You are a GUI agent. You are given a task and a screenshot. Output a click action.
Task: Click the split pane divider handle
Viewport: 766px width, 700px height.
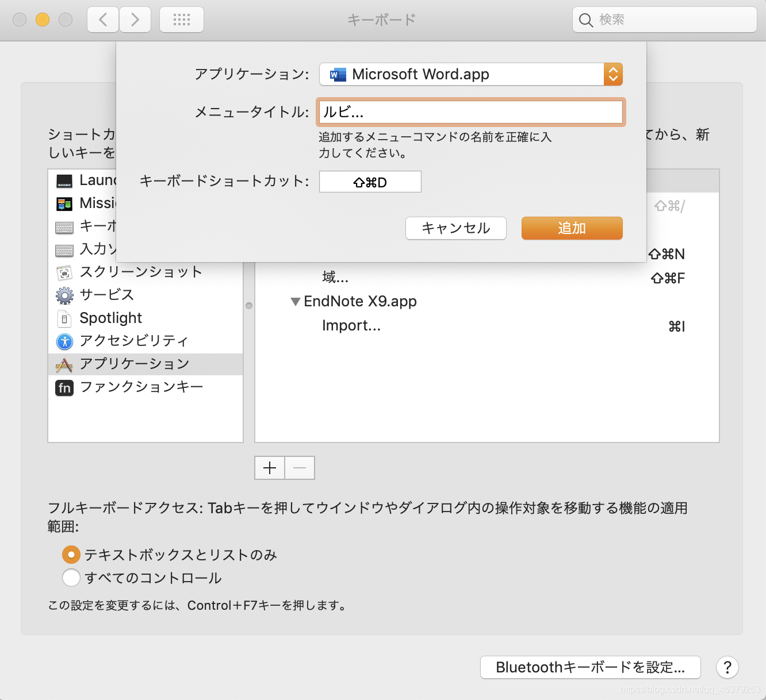249,306
